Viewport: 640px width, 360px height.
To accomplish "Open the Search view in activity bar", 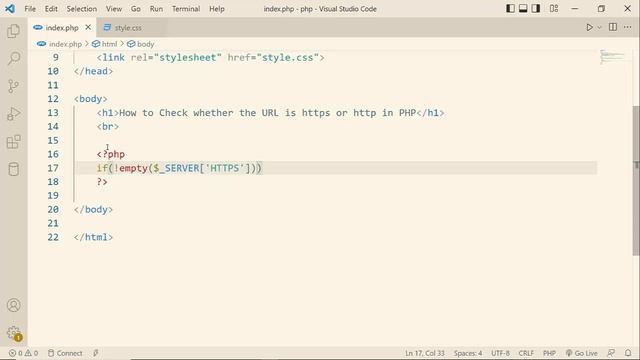I will click(x=13, y=58).
